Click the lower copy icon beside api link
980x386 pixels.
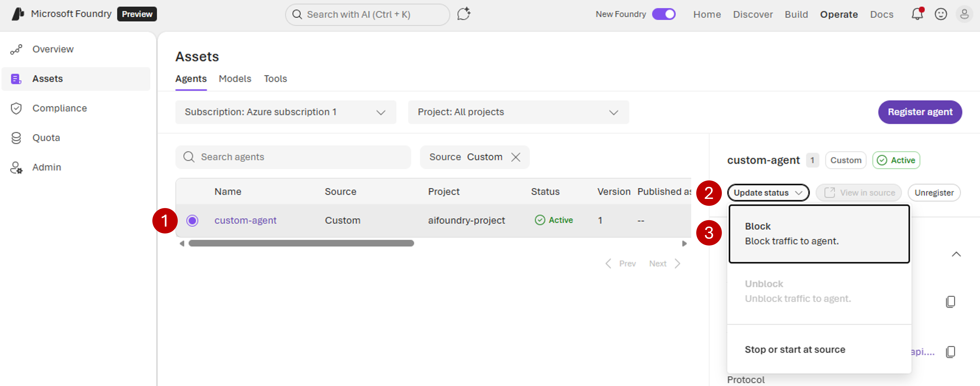[x=950, y=352]
